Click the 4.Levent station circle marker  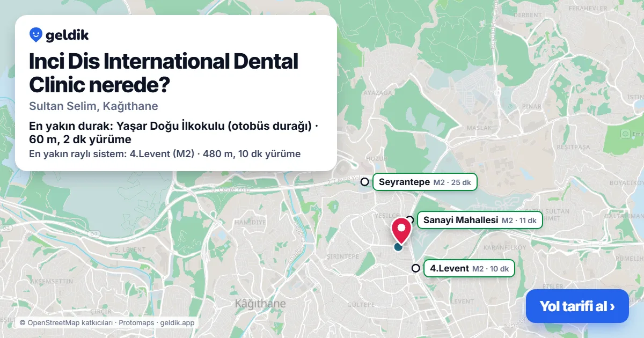[415, 268]
